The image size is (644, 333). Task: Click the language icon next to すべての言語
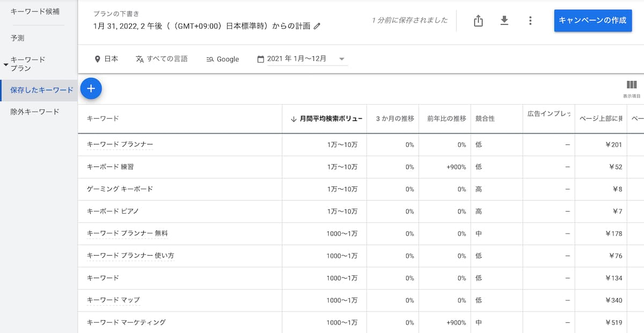click(140, 59)
